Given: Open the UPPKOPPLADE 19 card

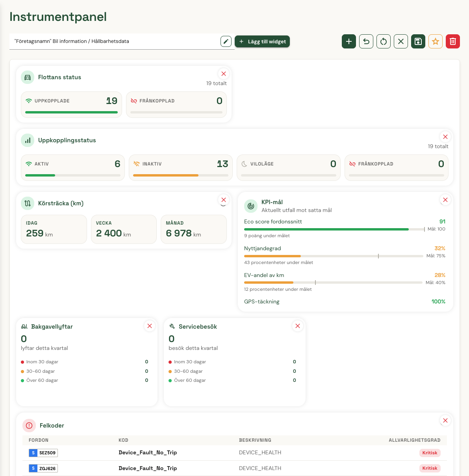Looking at the screenshot, I should point(71,104).
